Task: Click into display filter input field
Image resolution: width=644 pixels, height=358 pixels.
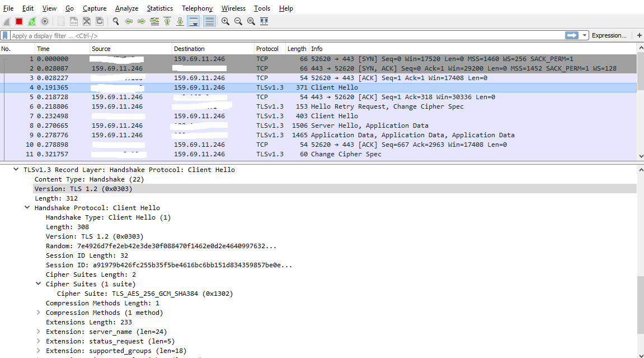Action: tap(286, 36)
